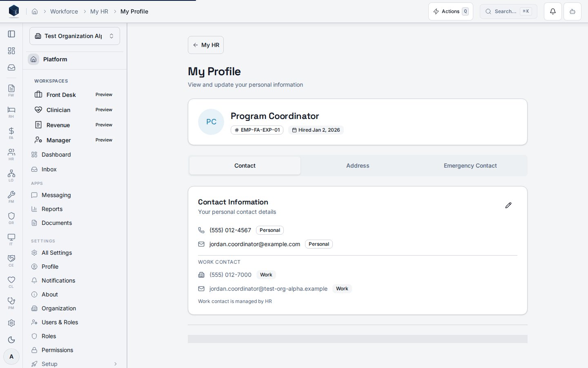The image size is (588, 368).
Task: Click jordan.coordinator@example.com personal email
Action: tap(255, 244)
